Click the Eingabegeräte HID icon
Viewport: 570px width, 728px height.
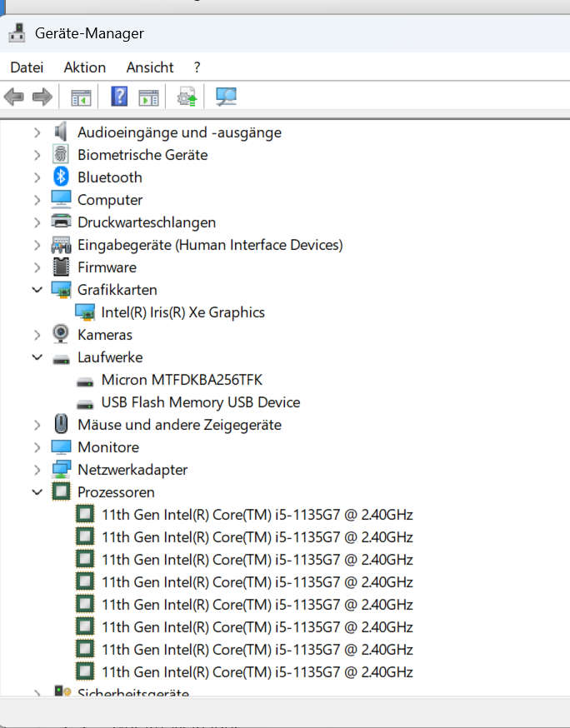pos(61,245)
